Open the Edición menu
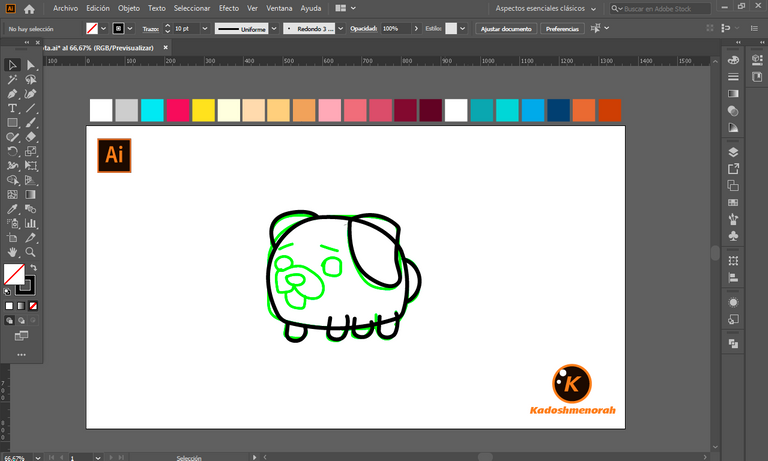The image size is (768, 461). click(x=98, y=8)
